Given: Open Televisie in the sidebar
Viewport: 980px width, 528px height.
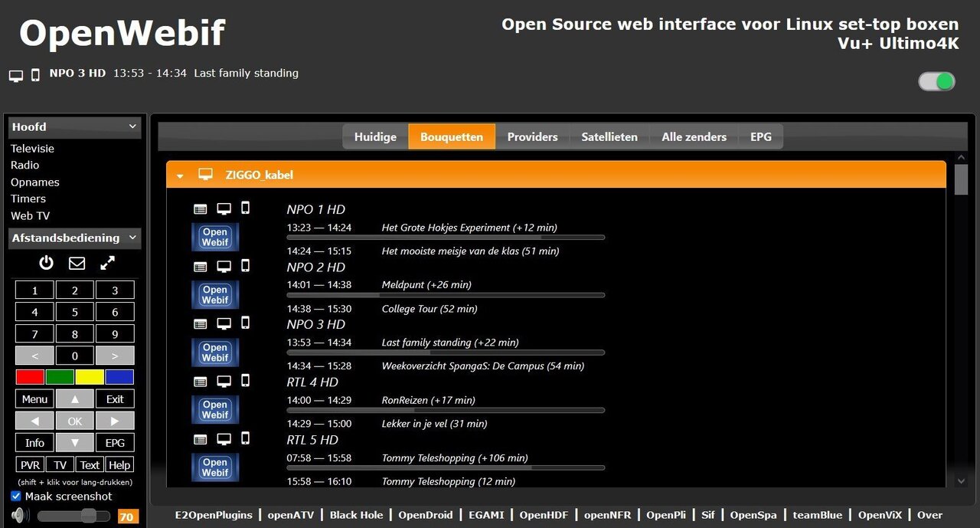Looking at the screenshot, I should click(x=32, y=149).
